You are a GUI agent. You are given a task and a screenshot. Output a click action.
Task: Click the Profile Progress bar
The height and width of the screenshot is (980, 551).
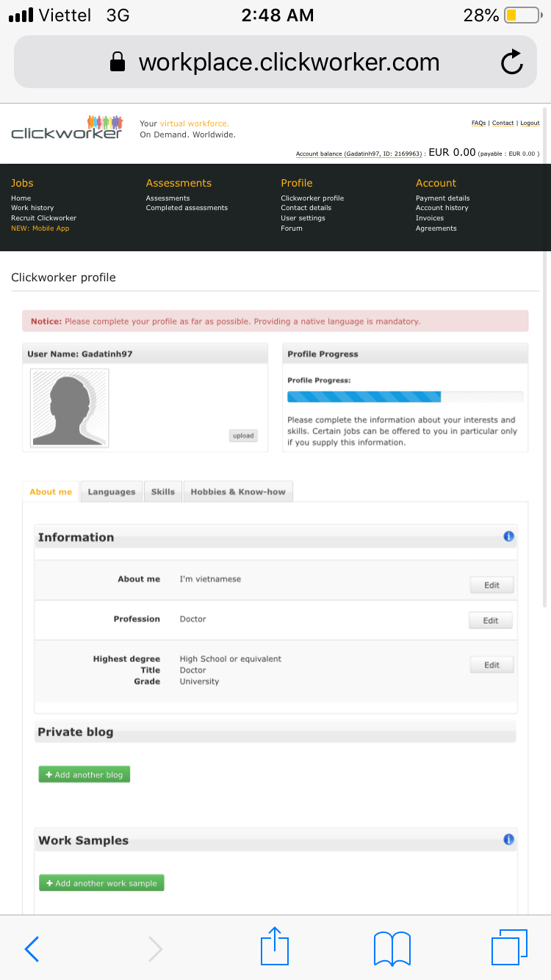[405, 397]
